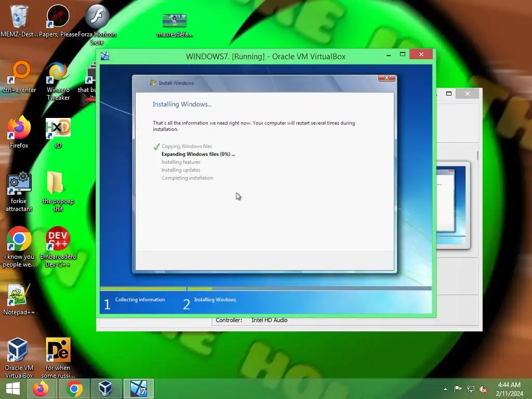The height and width of the screenshot is (399, 532).
Task: Maximize the background VirtualBox Manager window
Action: [449, 94]
